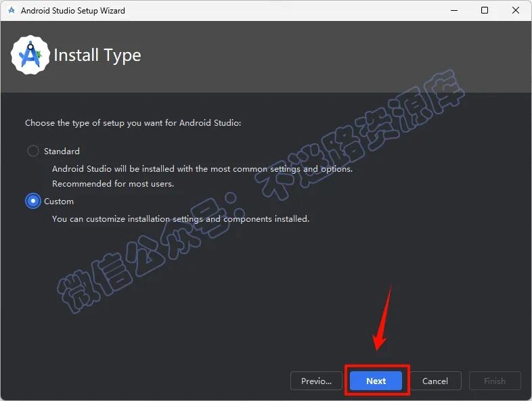Viewport: 532px width, 401px height.
Task: Click 'Choose the type of setup' prompt
Action: pos(133,122)
